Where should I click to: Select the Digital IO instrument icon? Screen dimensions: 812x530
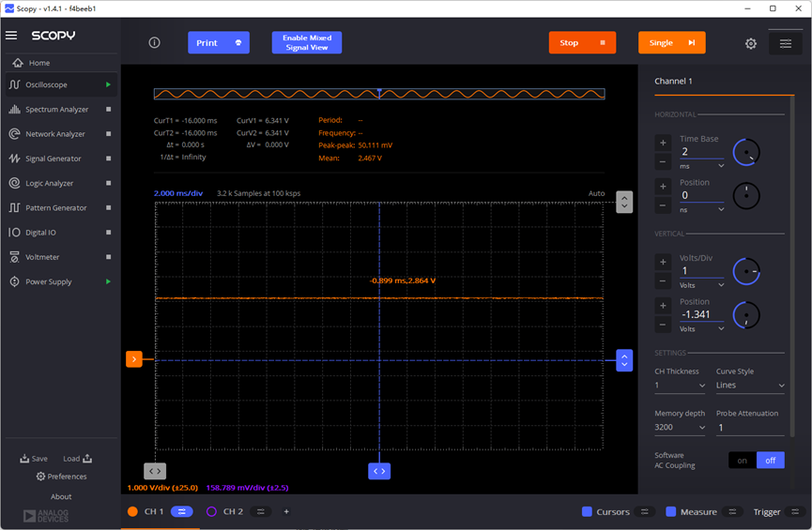(x=14, y=233)
